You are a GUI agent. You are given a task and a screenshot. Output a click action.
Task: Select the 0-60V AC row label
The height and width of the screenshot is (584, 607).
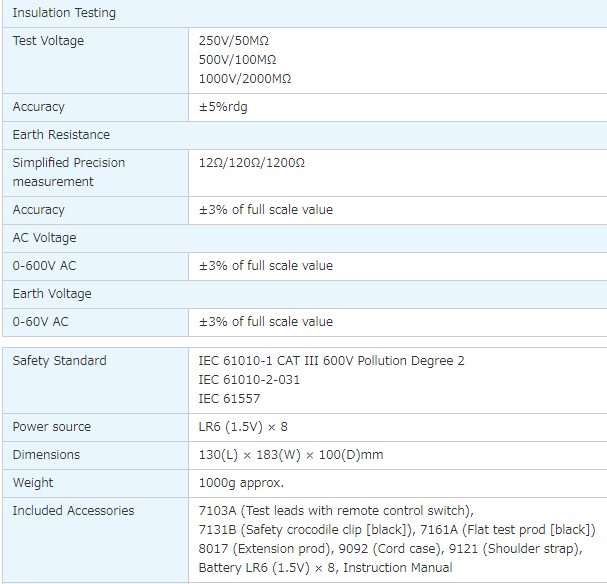point(40,322)
